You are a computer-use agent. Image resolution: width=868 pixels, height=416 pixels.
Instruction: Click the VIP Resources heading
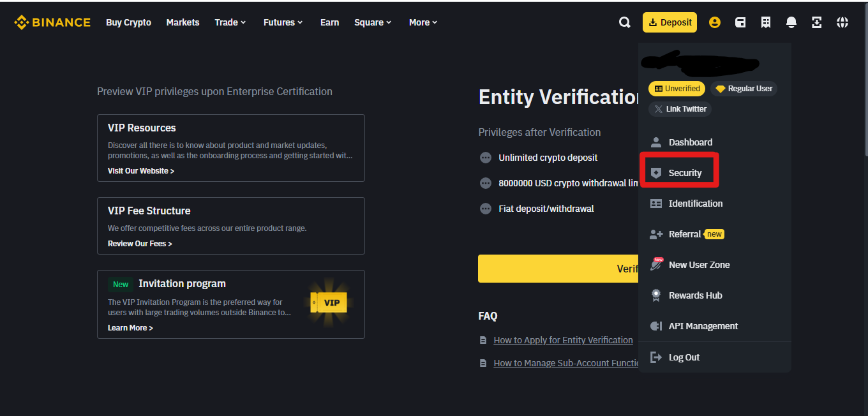tap(142, 128)
